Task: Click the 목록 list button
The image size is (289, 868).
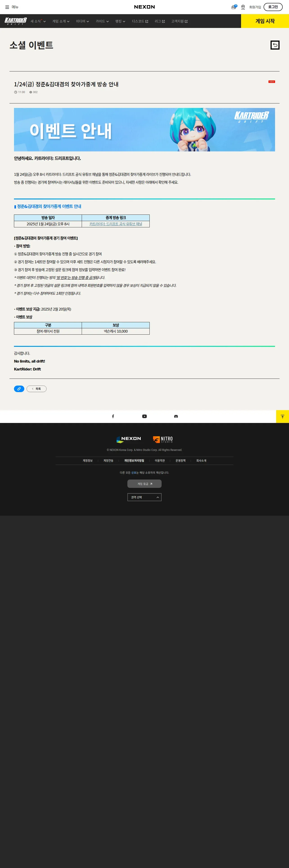Action: [36, 389]
